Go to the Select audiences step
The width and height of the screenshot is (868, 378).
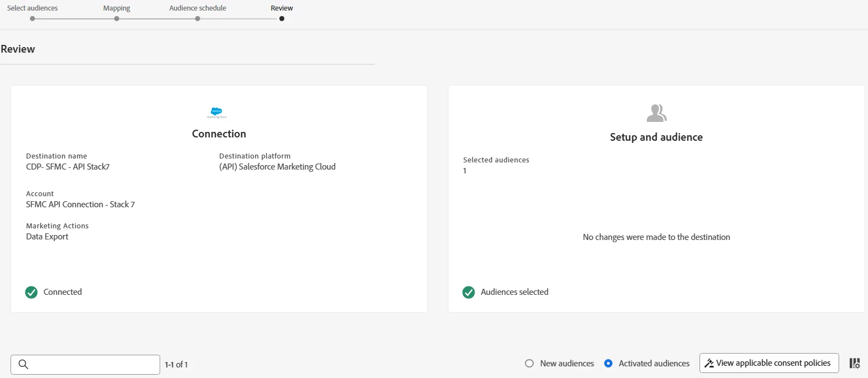32,8
